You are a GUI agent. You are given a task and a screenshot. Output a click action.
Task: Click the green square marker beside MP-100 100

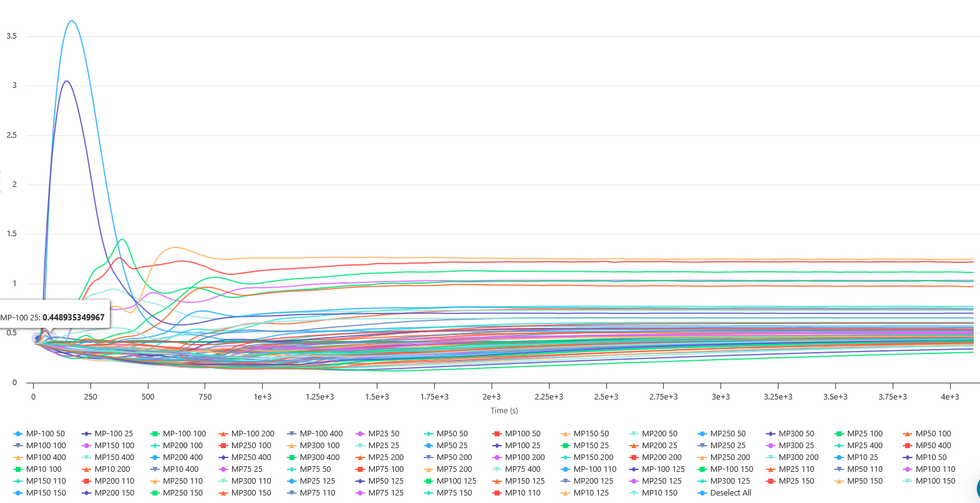pyautogui.click(x=155, y=434)
